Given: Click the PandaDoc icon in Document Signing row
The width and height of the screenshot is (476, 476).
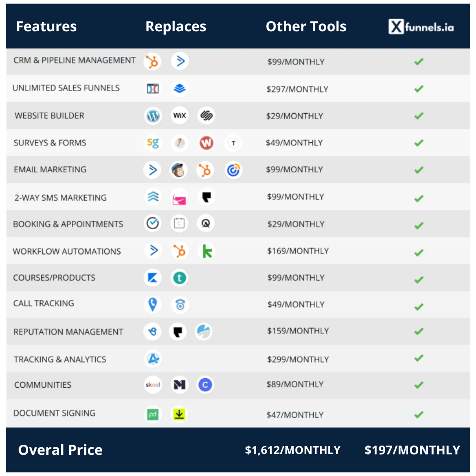Looking at the screenshot, I should point(153,414).
